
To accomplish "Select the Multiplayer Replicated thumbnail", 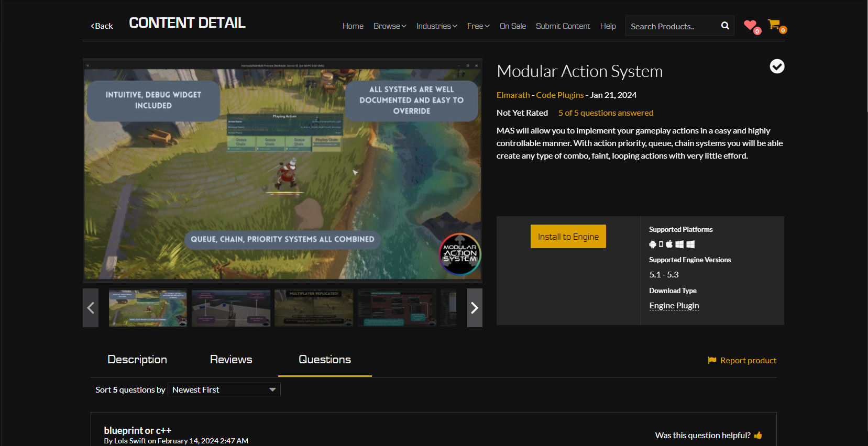I will click(x=313, y=308).
